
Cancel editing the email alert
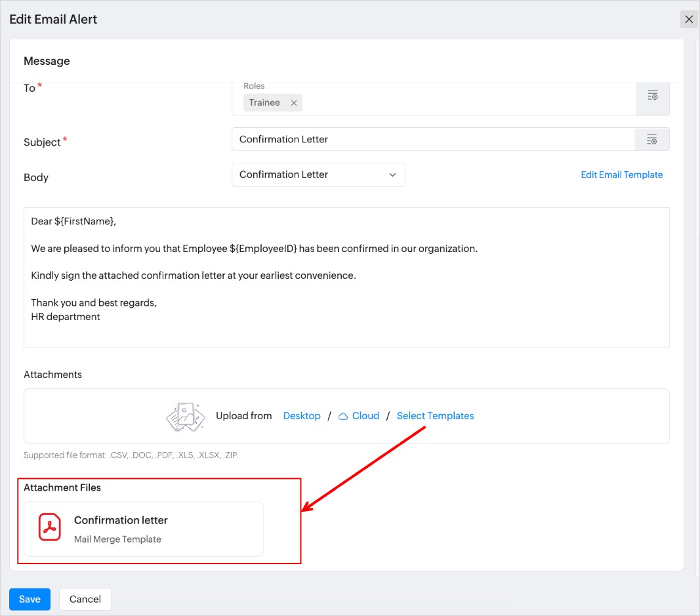[x=85, y=599]
